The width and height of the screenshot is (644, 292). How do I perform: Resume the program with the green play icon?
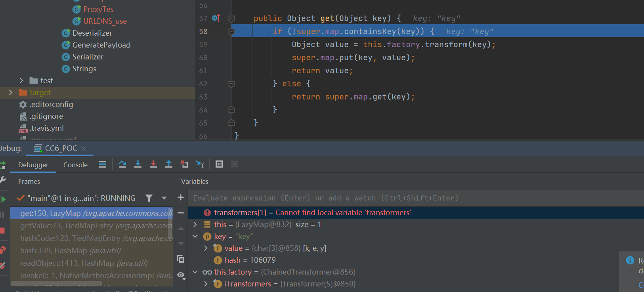click(x=3, y=199)
